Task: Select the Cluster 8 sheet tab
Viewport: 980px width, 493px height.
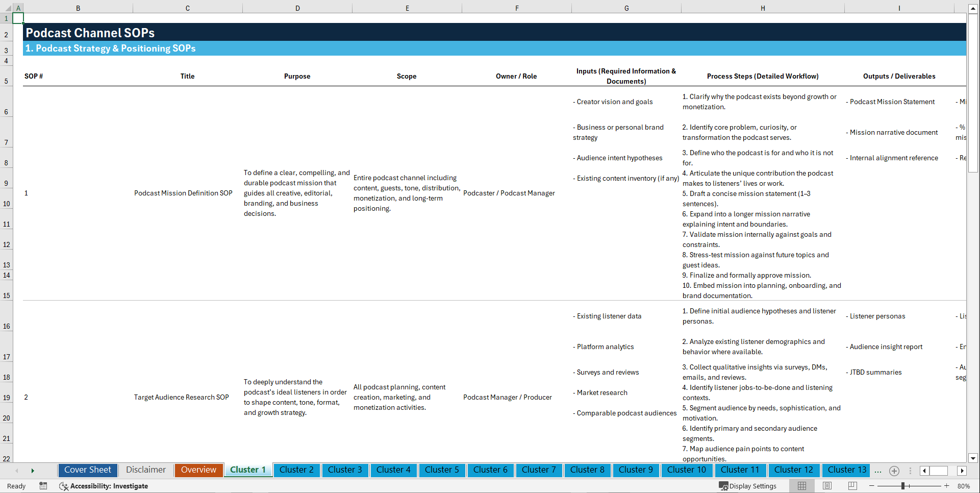Action: pos(587,470)
